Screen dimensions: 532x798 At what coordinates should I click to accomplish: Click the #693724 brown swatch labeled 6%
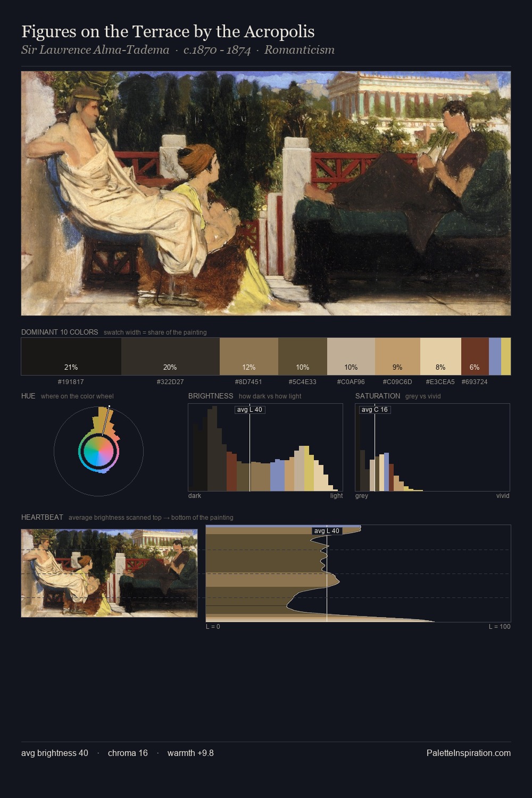tap(475, 356)
